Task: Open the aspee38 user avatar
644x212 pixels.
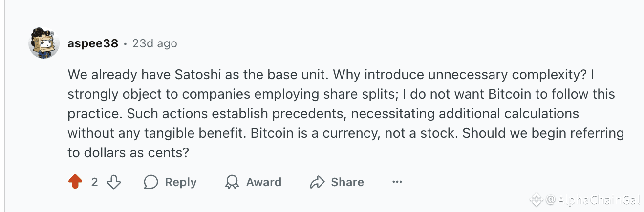Action: point(44,43)
